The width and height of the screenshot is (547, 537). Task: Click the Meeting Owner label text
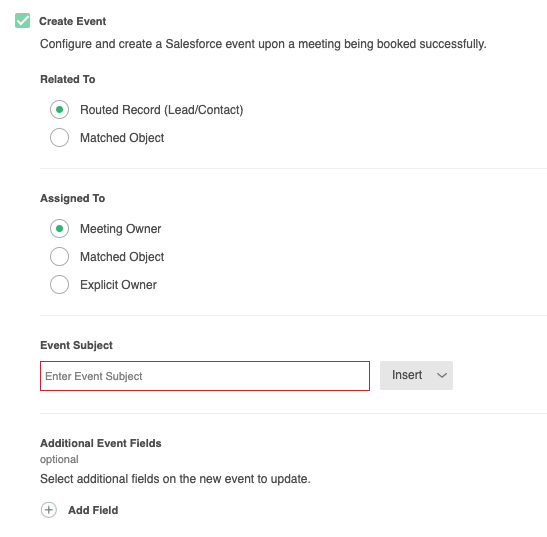pyautogui.click(x=121, y=229)
